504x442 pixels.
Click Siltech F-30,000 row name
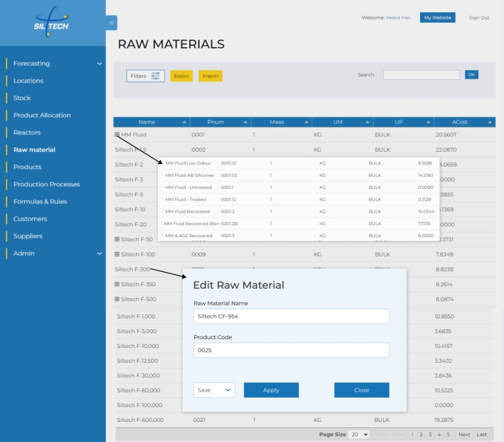click(138, 375)
